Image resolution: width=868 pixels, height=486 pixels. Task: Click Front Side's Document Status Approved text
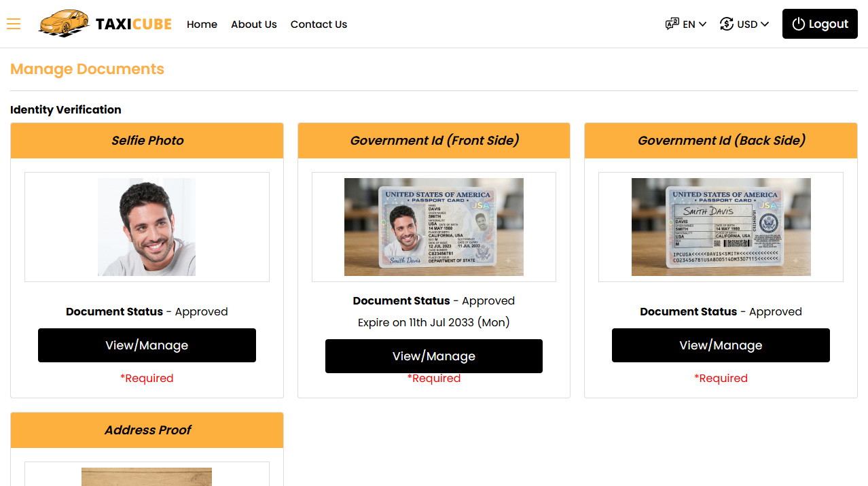[x=434, y=301]
